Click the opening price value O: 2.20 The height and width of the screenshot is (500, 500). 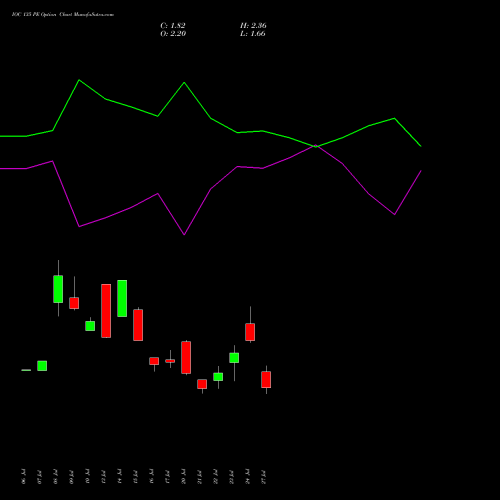173,34
